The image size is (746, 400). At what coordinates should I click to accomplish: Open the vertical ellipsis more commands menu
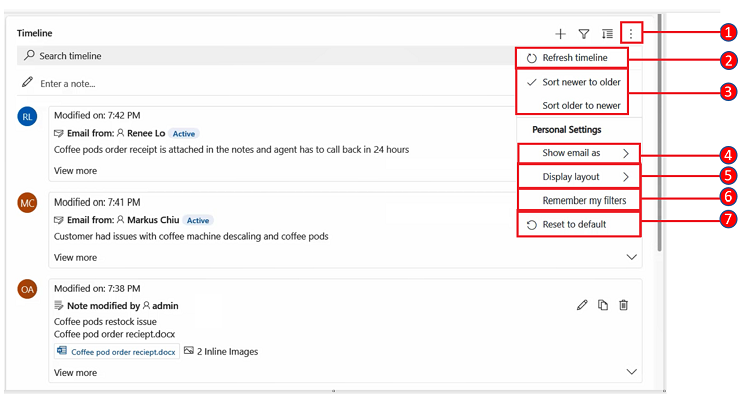tap(631, 34)
